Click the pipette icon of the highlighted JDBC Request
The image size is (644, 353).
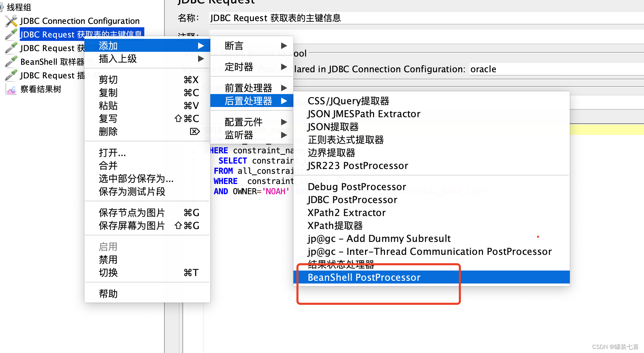pyautogui.click(x=11, y=34)
